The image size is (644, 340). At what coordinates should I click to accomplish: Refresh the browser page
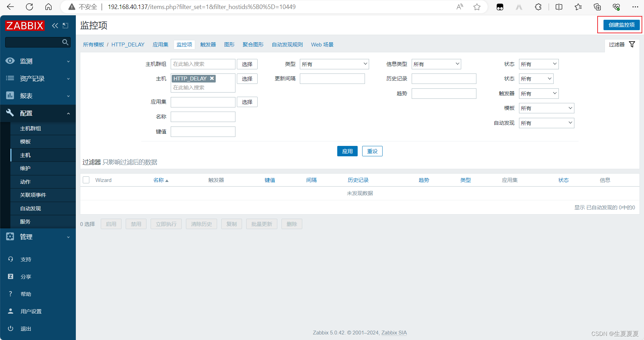29,7
